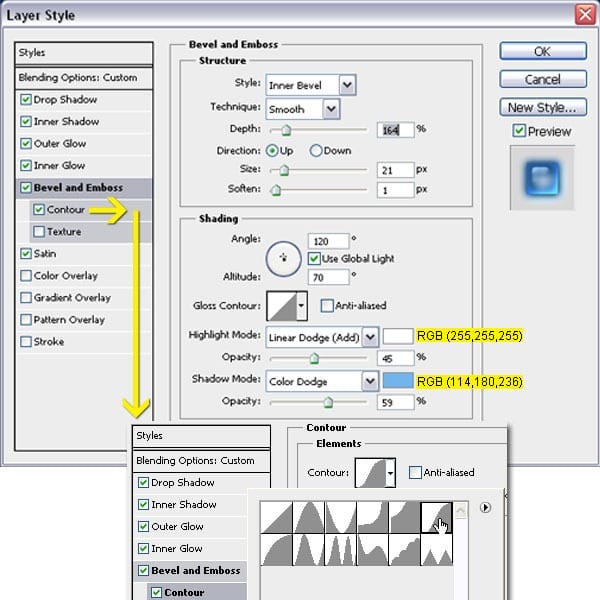Disable the Satin effect checkbox
The height and width of the screenshot is (600, 600).
pos(26,254)
